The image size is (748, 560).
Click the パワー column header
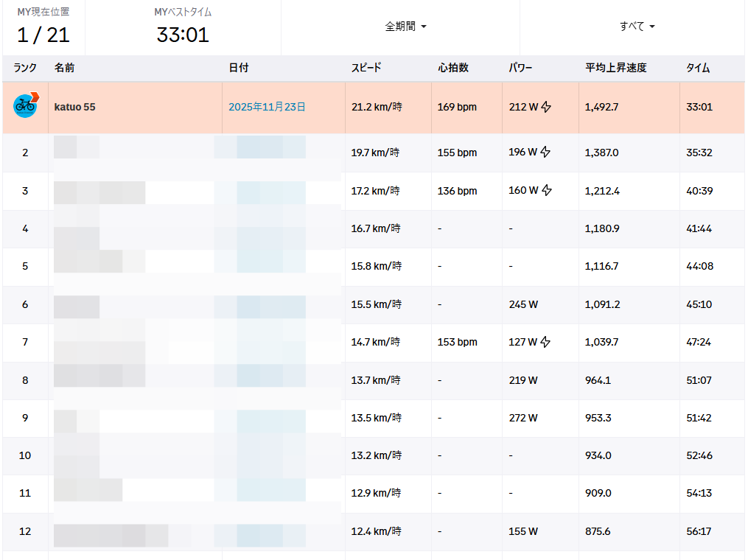[520, 68]
